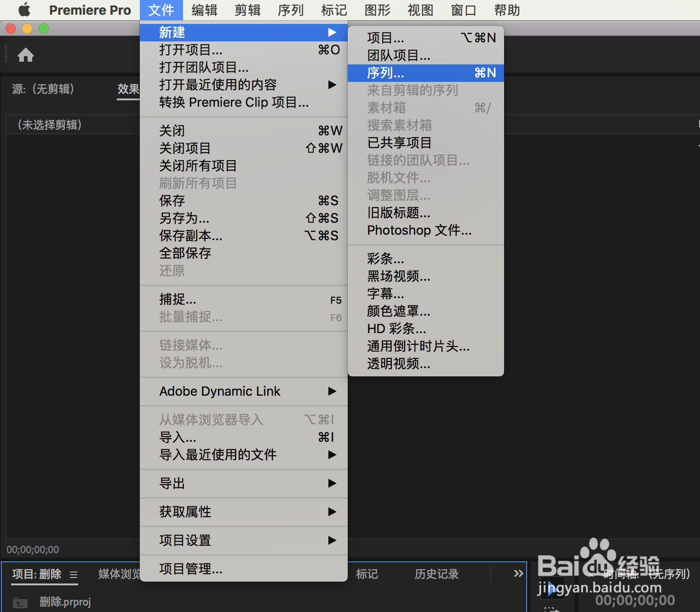The height and width of the screenshot is (612, 700).
Task: Choose 序列... to create new sequence
Action: 426,73
